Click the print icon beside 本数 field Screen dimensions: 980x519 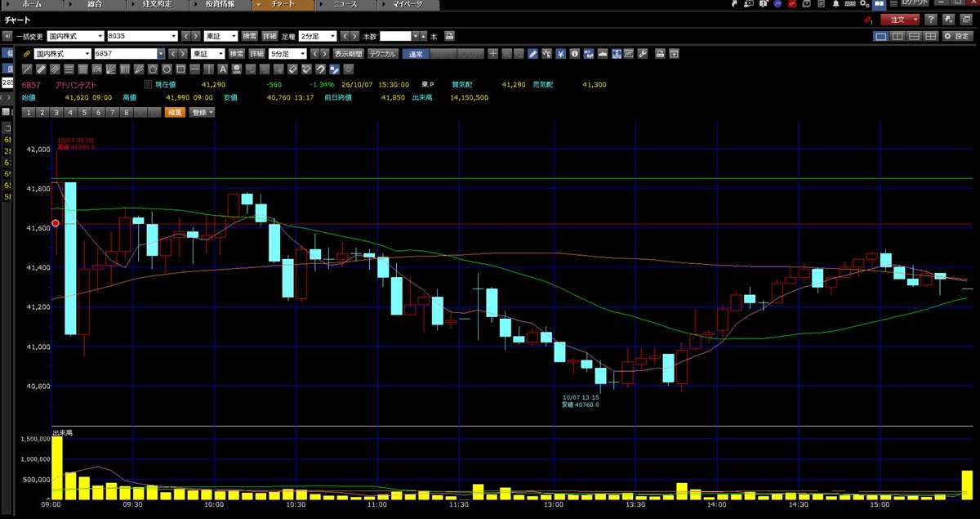point(449,36)
